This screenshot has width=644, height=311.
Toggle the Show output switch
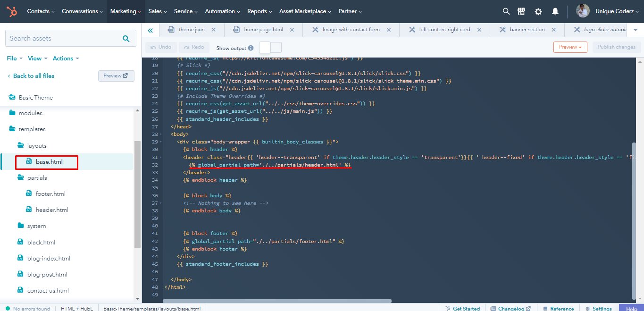click(x=270, y=48)
